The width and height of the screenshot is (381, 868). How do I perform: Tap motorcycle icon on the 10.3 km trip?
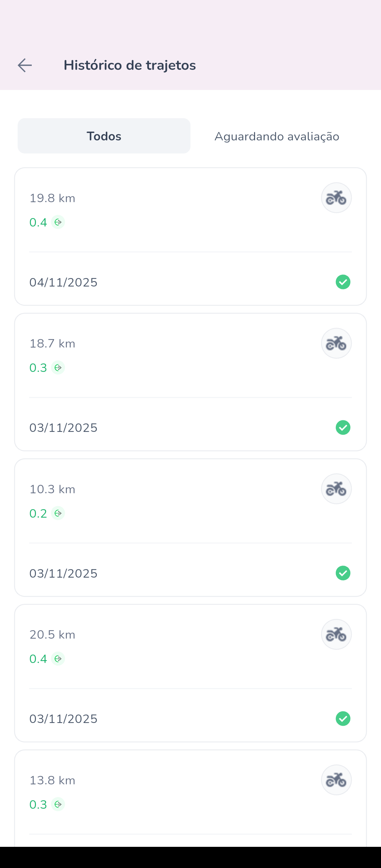point(336,489)
